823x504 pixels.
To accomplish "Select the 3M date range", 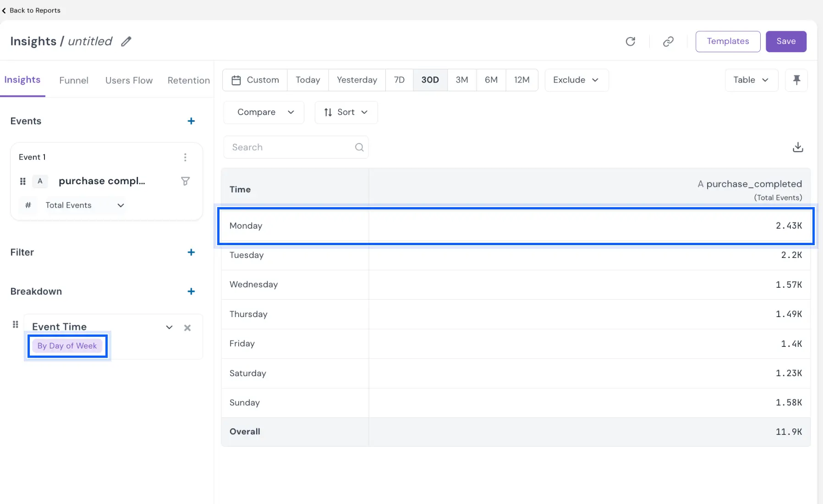I will [462, 80].
